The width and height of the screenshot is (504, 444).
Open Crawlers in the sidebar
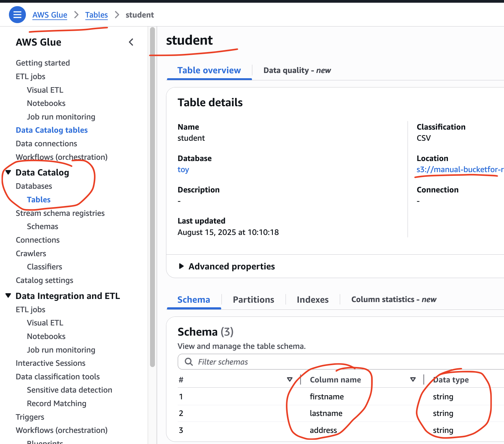point(31,253)
